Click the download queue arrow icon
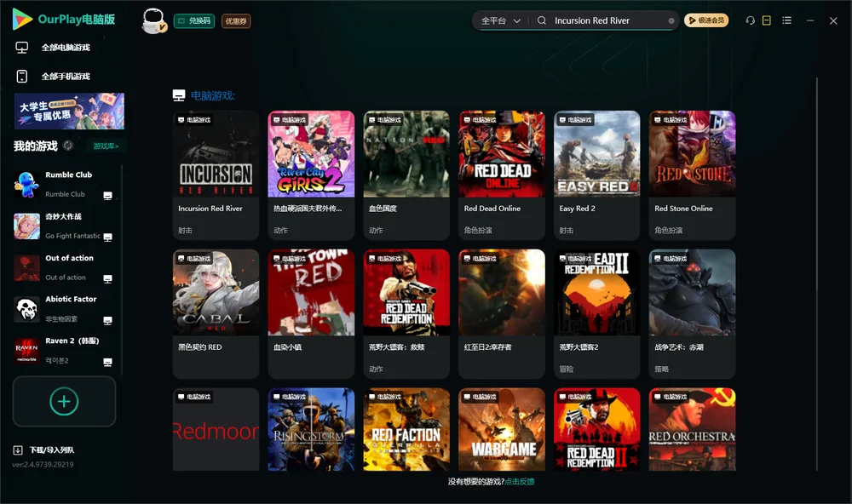Image resolution: width=852 pixels, height=504 pixels. point(18,450)
